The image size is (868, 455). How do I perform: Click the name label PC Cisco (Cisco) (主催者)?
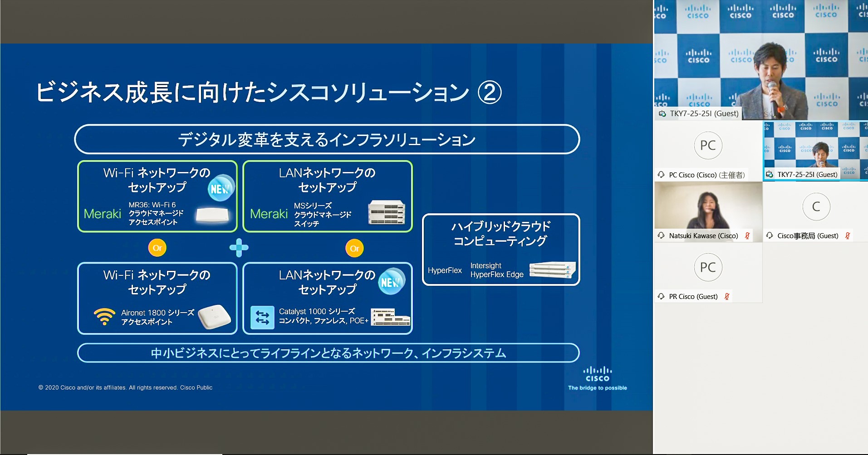(707, 175)
